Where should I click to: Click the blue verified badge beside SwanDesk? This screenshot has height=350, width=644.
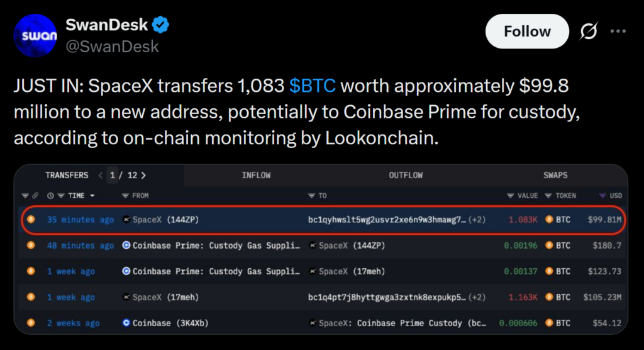tap(162, 26)
